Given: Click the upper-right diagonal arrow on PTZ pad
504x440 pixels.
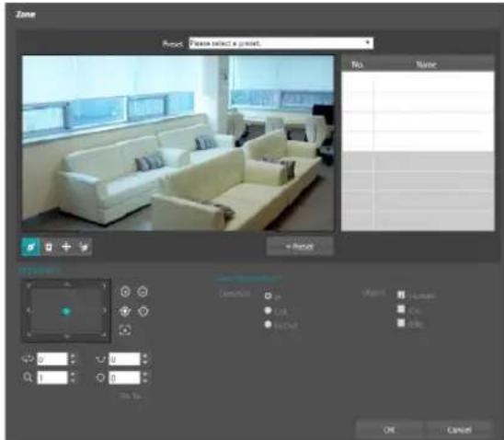Looking at the screenshot, I should click(x=104, y=285).
